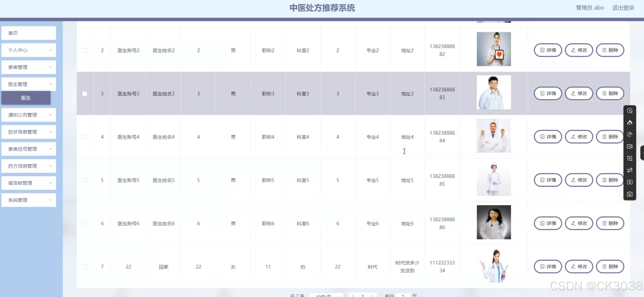The height and width of the screenshot is (297, 644).
Task: Click the video recorder icon in floating toolbar
Action: click(x=629, y=146)
